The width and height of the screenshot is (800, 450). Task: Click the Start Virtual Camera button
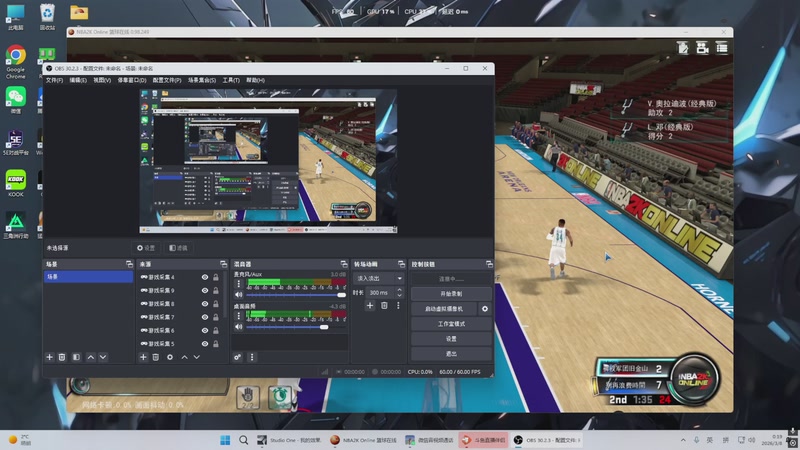coord(444,309)
